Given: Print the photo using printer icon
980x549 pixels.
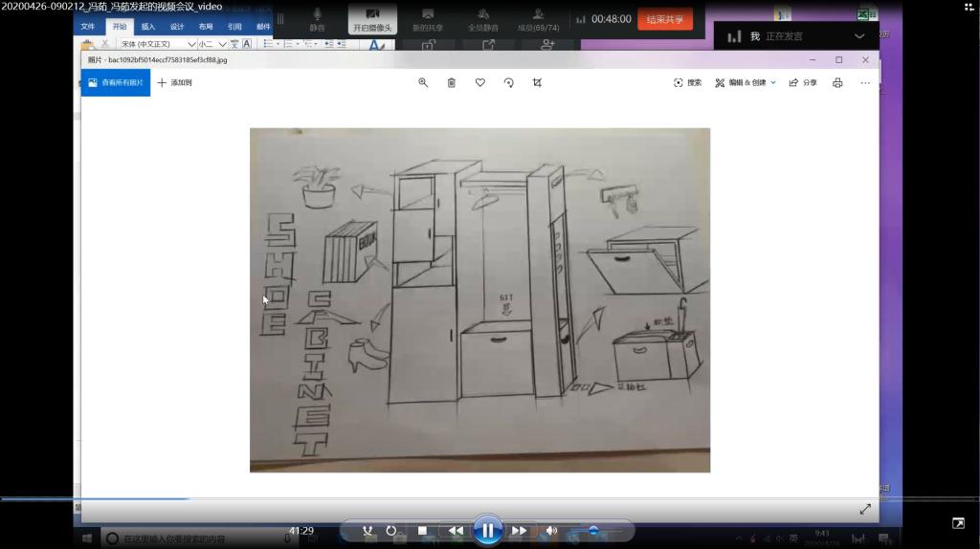Looking at the screenshot, I should 837,83.
